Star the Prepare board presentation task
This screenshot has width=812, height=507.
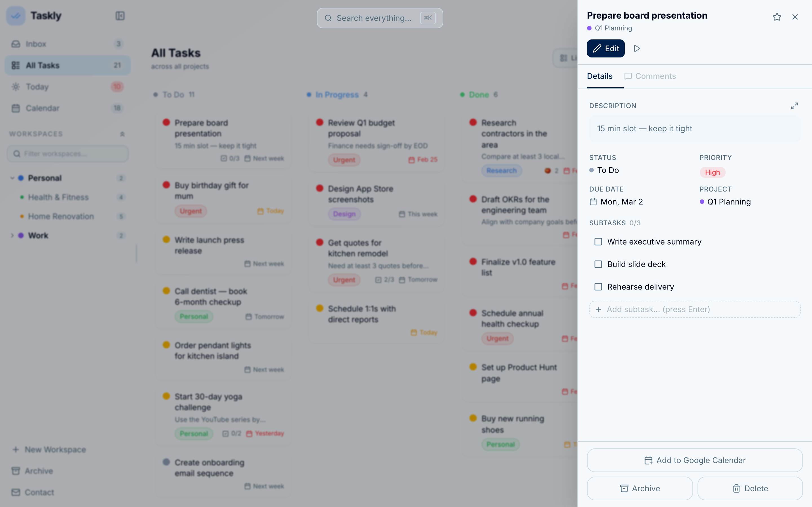pyautogui.click(x=777, y=17)
